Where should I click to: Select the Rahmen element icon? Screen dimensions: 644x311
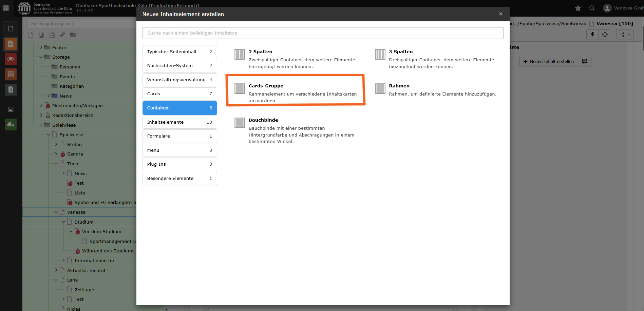click(380, 89)
